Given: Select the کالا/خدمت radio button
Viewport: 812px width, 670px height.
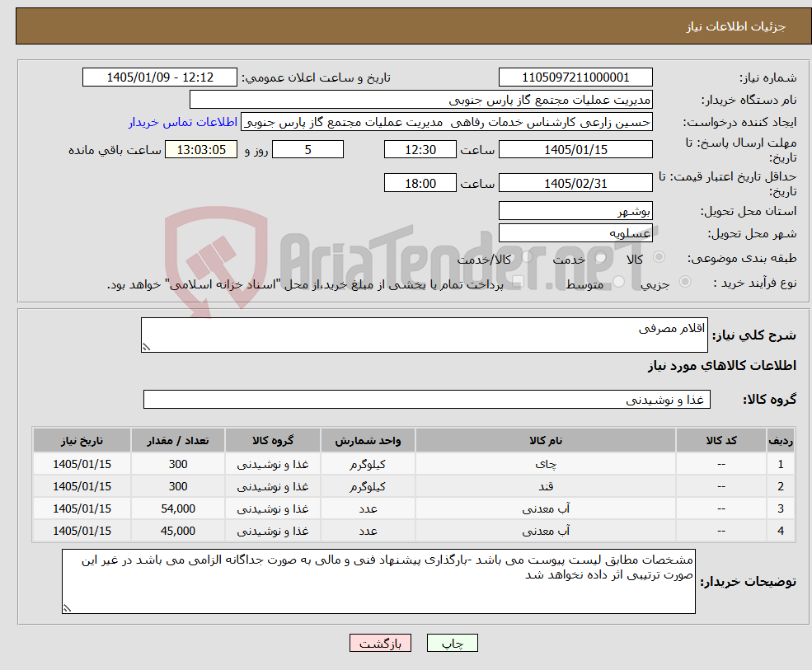Looking at the screenshot, I should pos(527,257).
